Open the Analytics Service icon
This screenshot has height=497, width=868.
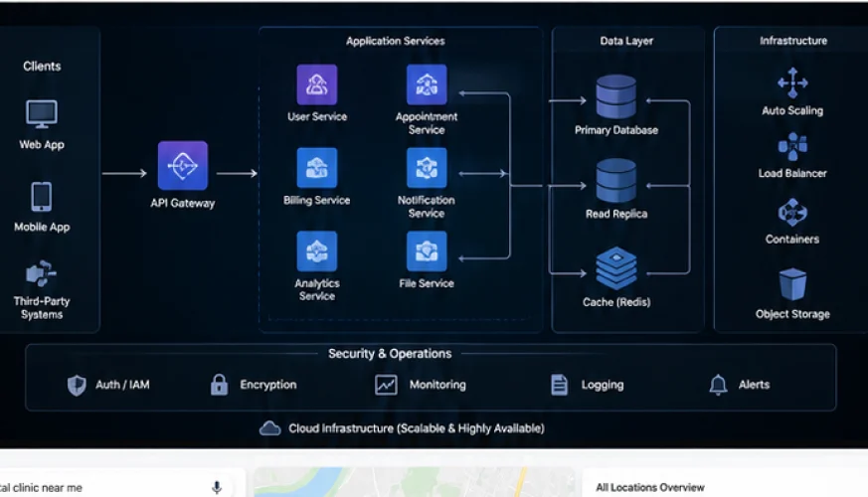tap(316, 251)
